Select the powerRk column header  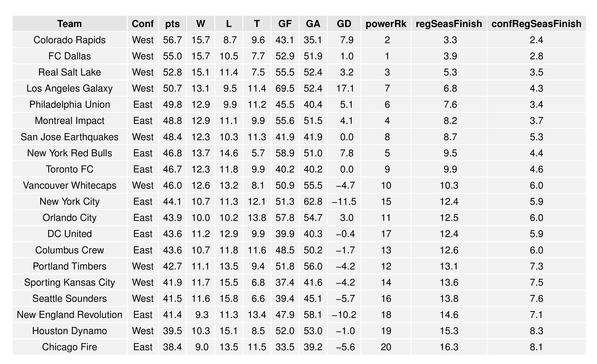click(x=386, y=24)
